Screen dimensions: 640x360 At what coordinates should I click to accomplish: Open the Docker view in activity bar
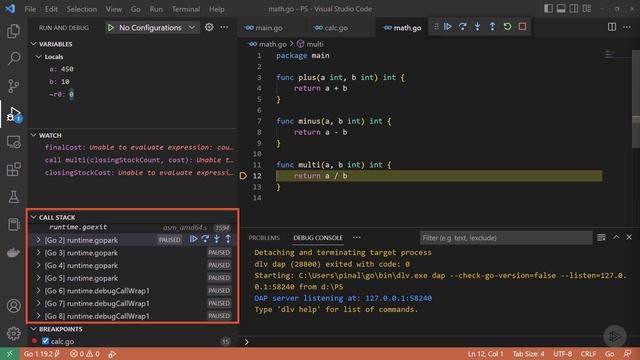13,252
